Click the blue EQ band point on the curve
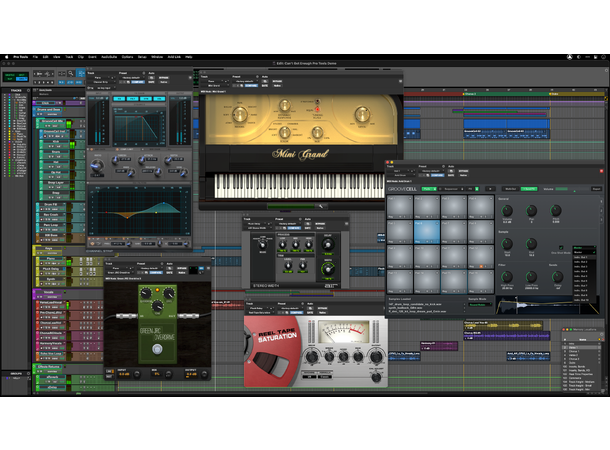Screen dimensions: 610x450 coord(164,203)
